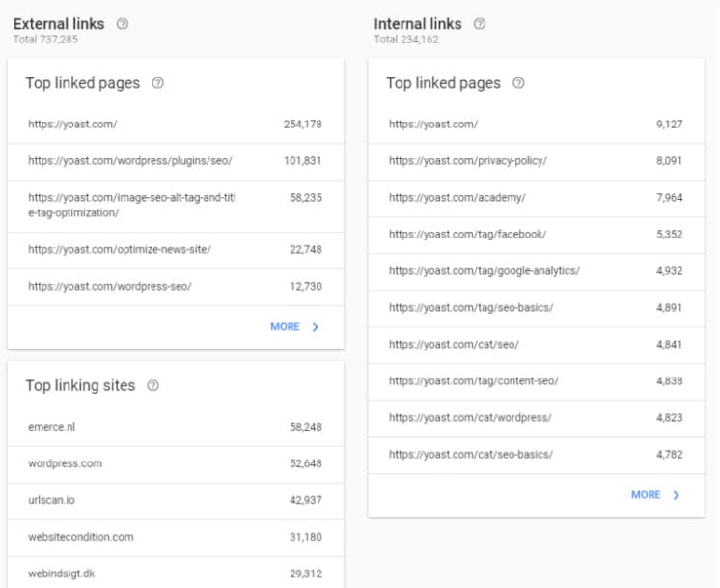Open the optimize-news-site page row
The image size is (720, 588).
pos(176,250)
